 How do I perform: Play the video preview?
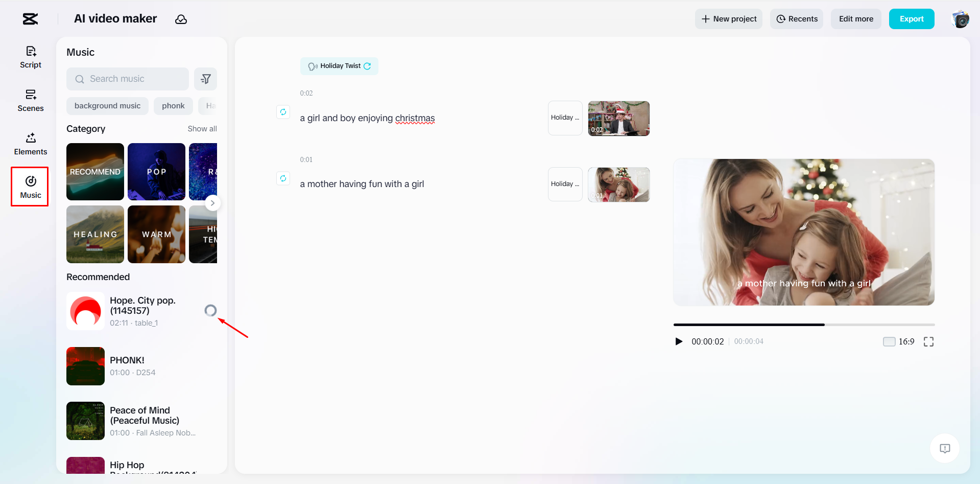tap(679, 341)
